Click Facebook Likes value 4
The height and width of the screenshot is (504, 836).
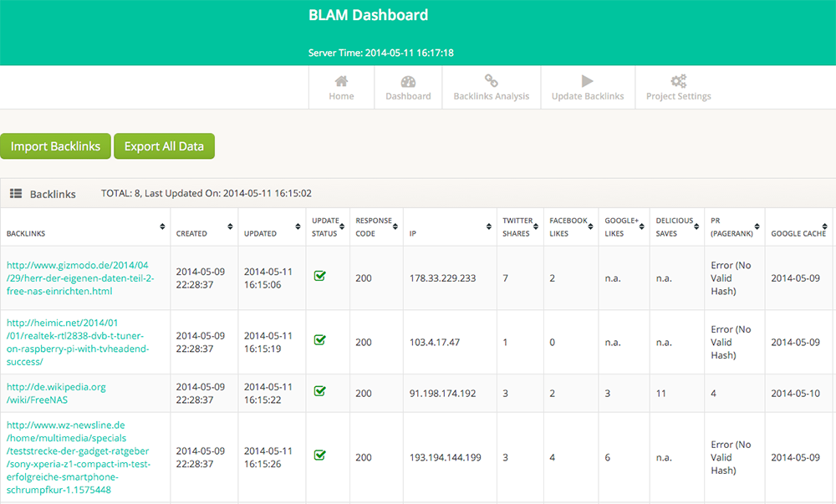coord(553,457)
